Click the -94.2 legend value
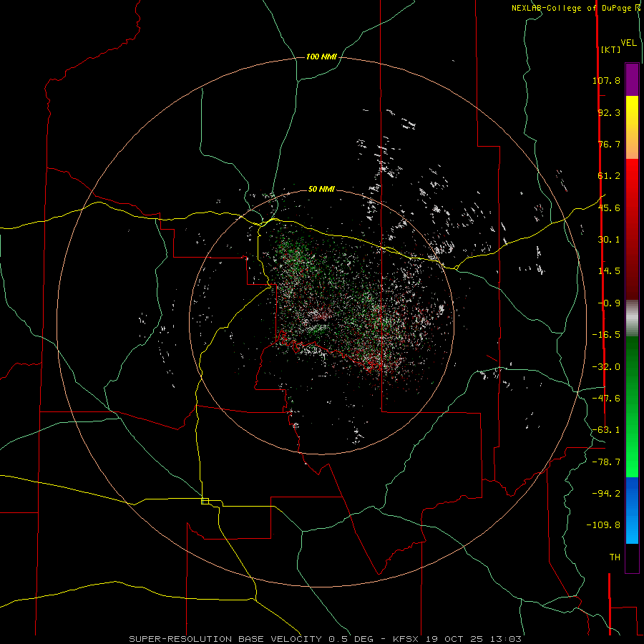The image size is (644, 644). (x=606, y=494)
